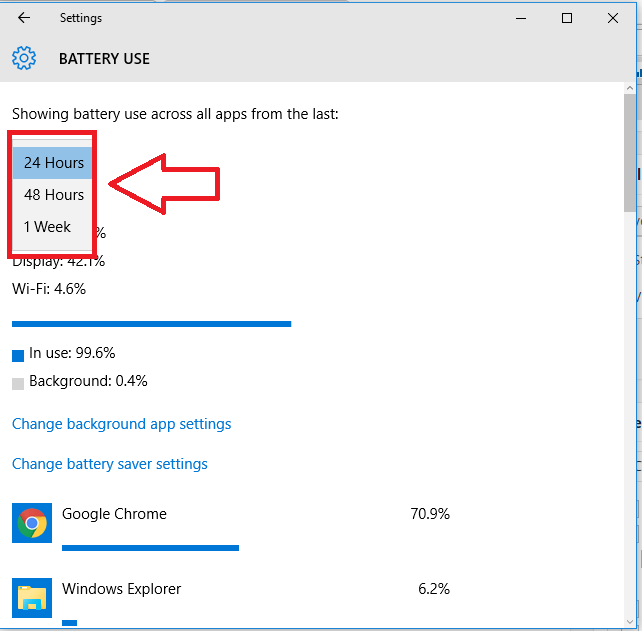
Task: Click the Windows Explorer folder icon
Action: coord(32,598)
